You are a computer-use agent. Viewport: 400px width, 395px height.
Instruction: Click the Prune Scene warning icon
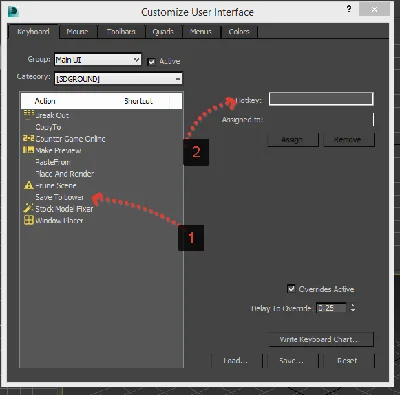point(29,185)
